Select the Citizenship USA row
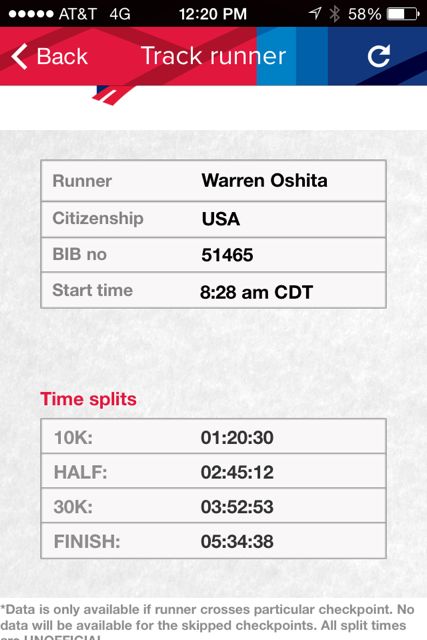427x640 pixels. click(x=214, y=219)
